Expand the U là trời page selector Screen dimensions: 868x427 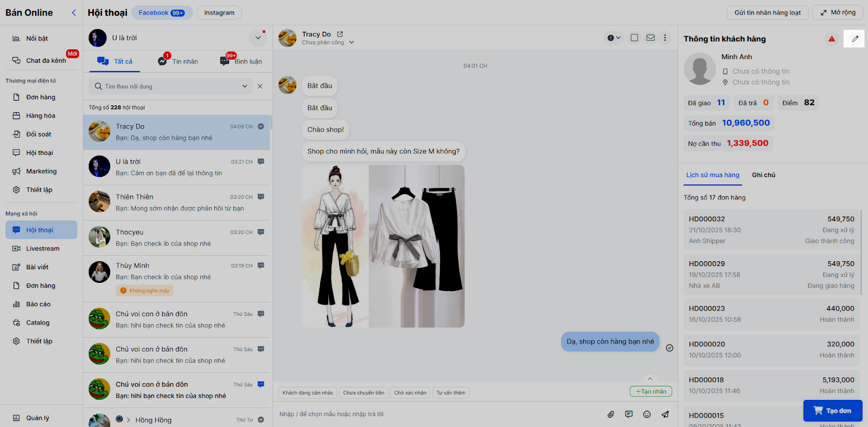[258, 38]
